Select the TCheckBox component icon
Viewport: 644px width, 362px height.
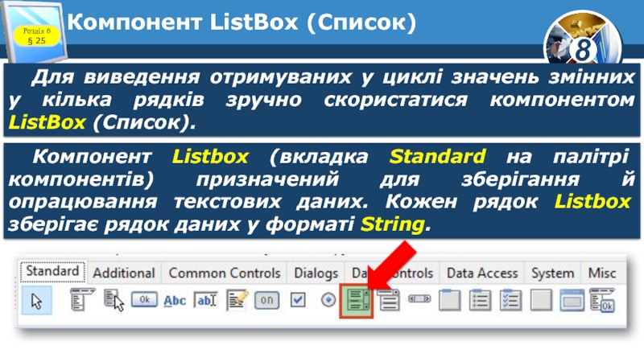tap(298, 300)
